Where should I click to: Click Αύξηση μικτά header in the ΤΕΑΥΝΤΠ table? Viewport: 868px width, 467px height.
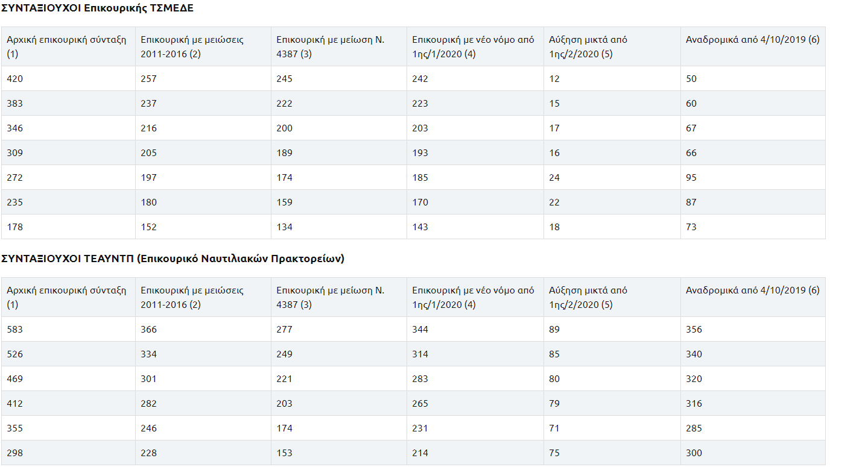(x=588, y=297)
